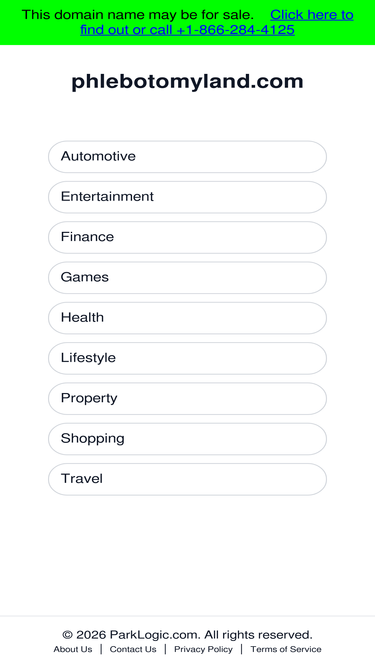Viewport: 375px width, 667px height.
Task: Open the Health category
Action: [187, 318]
